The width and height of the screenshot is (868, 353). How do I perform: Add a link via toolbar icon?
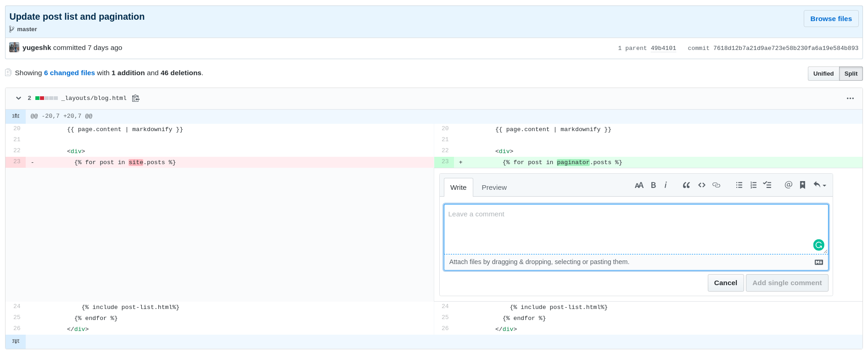point(717,185)
